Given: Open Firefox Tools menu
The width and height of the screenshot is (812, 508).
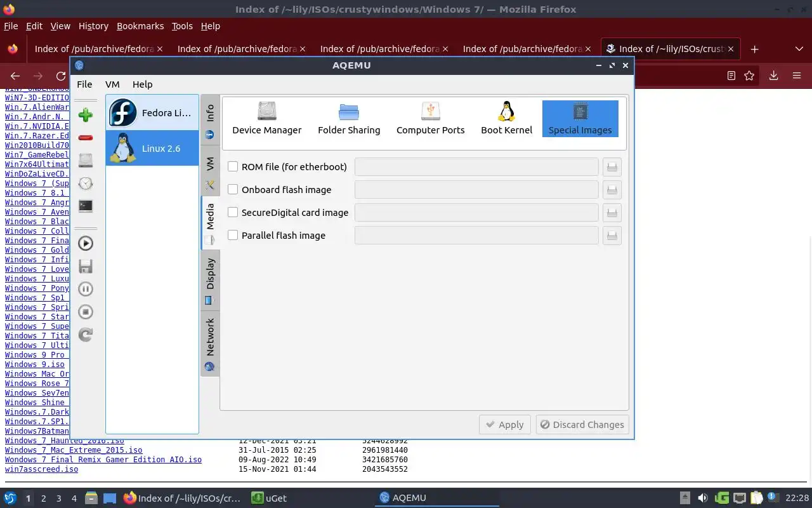Looking at the screenshot, I should pyautogui.click(x=182, y=26).
